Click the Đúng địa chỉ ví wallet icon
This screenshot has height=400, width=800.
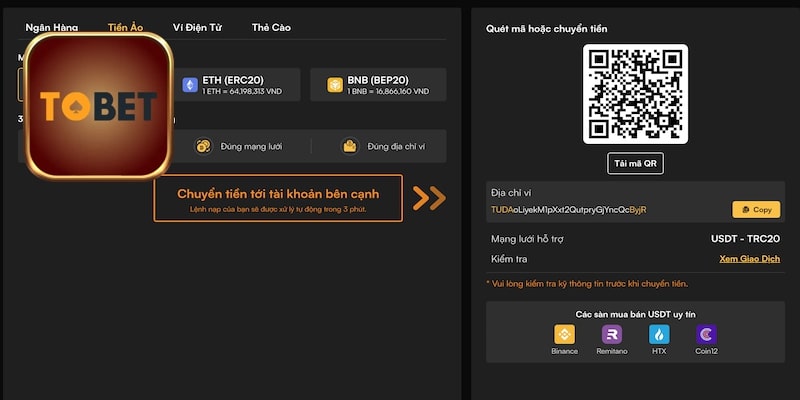coord(350,146)
